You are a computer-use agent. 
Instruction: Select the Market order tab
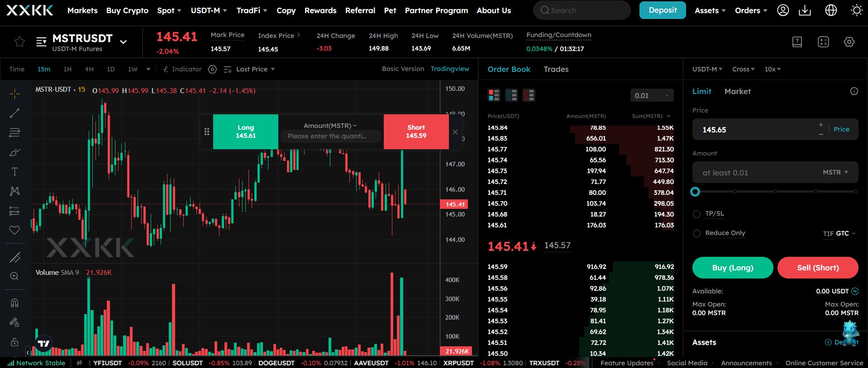point(737,91)
